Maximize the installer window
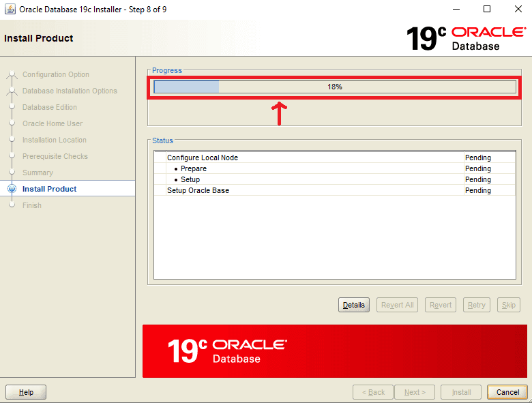The width and height of the screenshot is (532, 403). [x=487, y=10]
